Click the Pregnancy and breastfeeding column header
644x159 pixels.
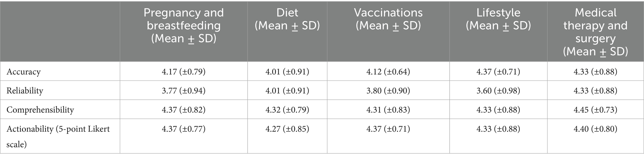[184, 25]
